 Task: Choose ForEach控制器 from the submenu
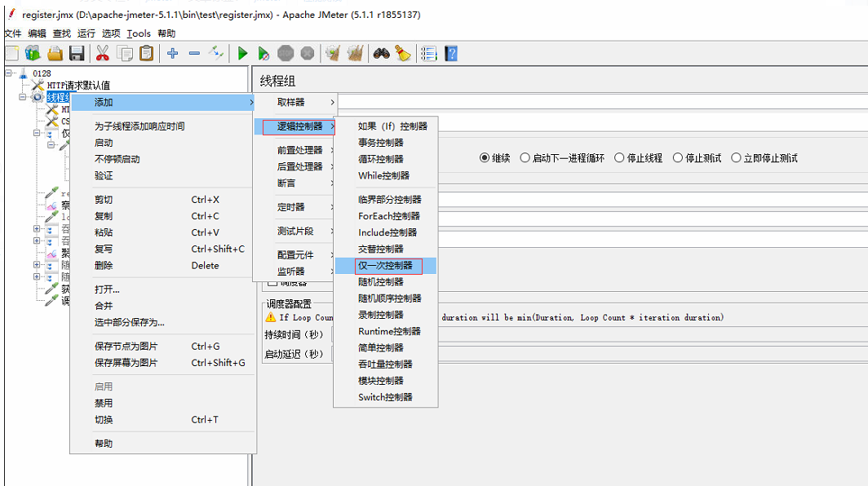pos(386,216)
